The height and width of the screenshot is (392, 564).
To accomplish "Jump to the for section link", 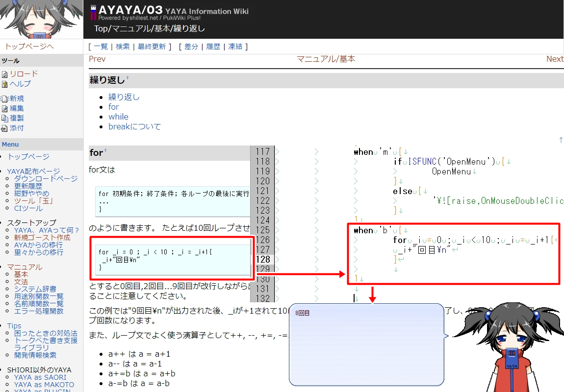I will [114, 107].
